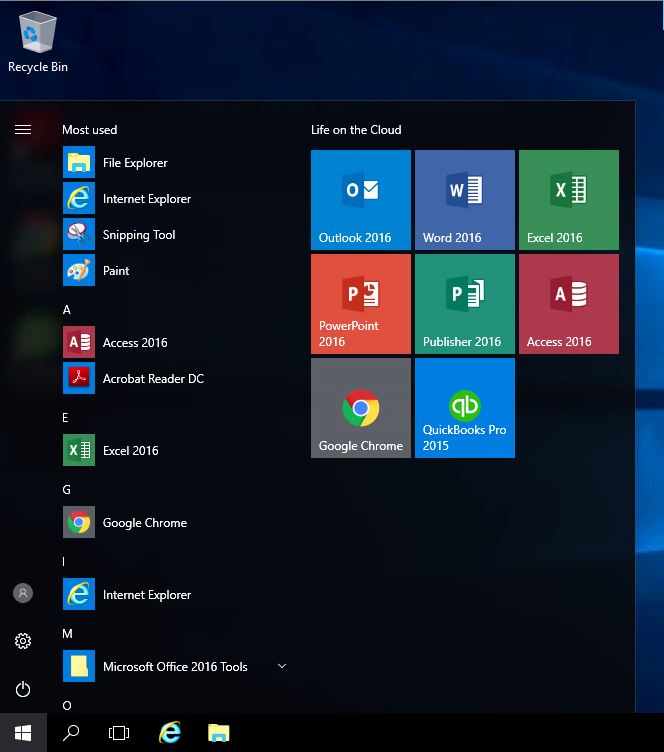Open the Snipping Tool
Viewport: 664px width, 752px height.
pos(175,235)
